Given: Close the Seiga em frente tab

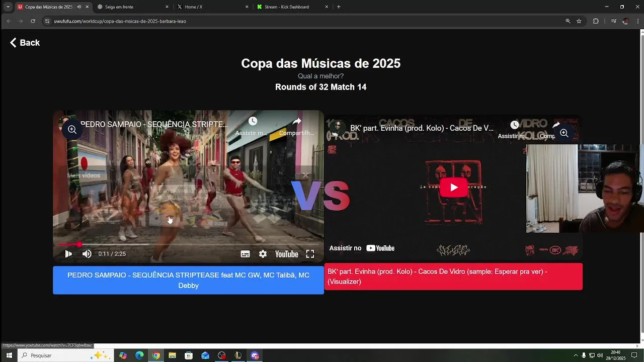Looking at the screenshot, I should [x=167, y=7].
